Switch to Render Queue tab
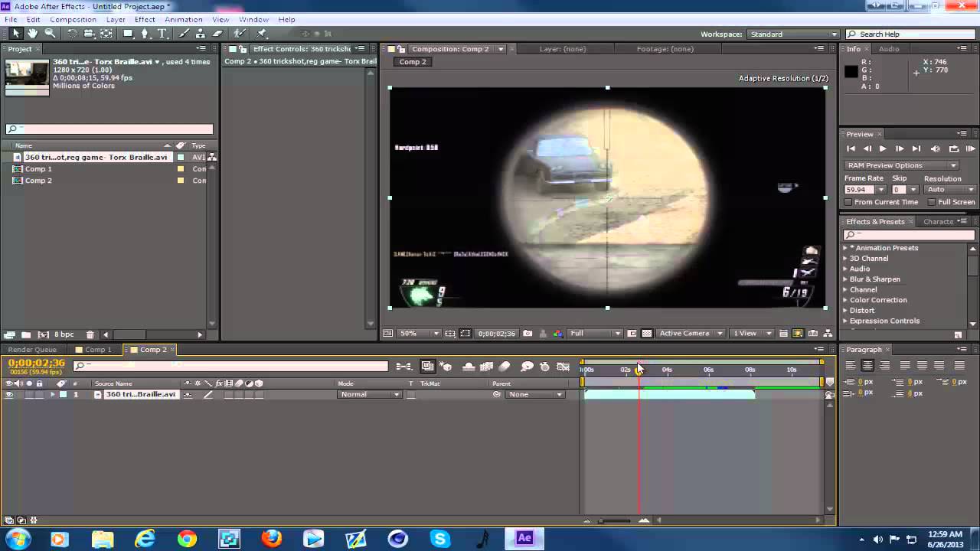Screen dimensions: 980x551 [32, 350]
